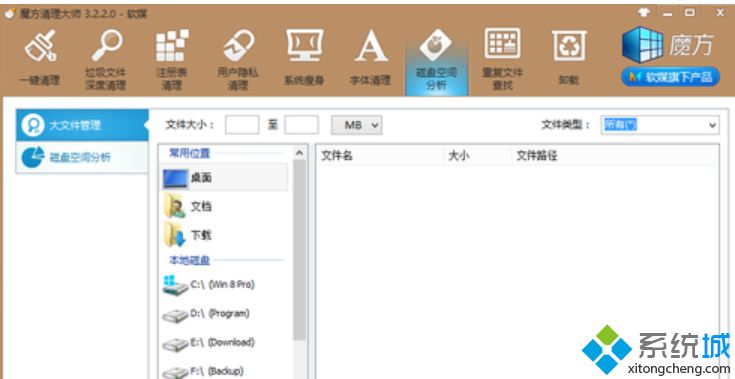Select 文档 documents location
Image resolution: width=735 pixels, height=379 pixels.
tap(224, 206)
